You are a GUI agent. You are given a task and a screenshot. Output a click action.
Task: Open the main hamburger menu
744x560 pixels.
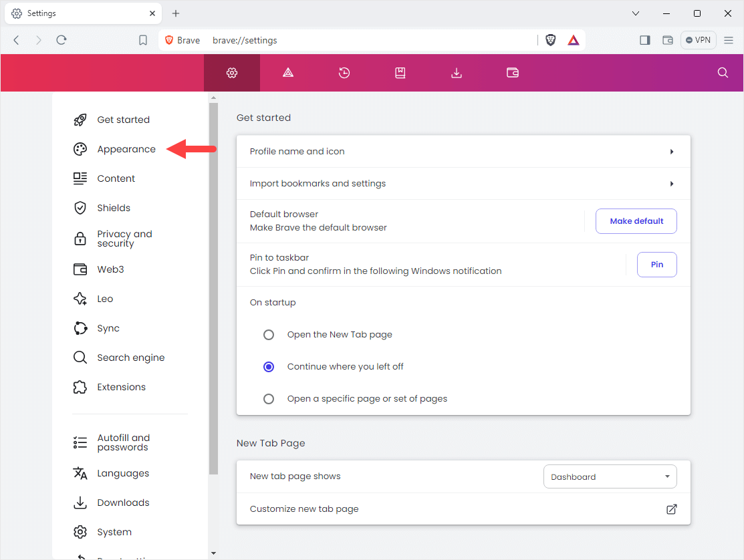coord(729,40)
